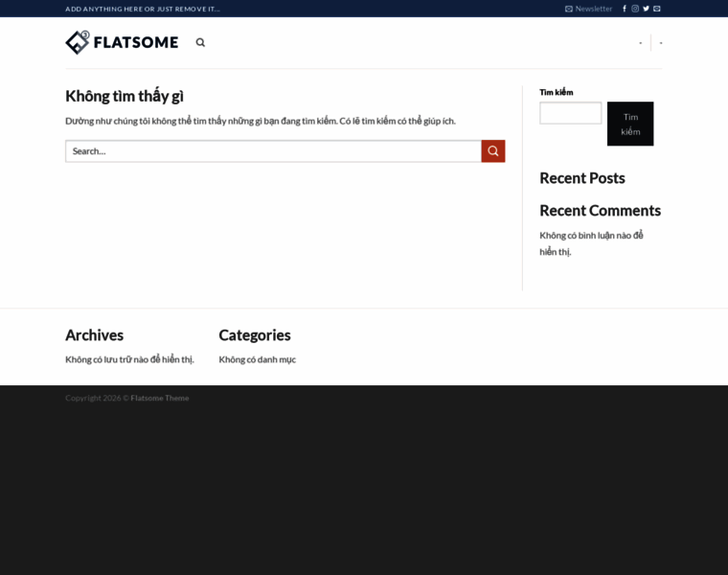Open the Instagram social icon
Screen dimensions: 728x575
tap(635, 9)
